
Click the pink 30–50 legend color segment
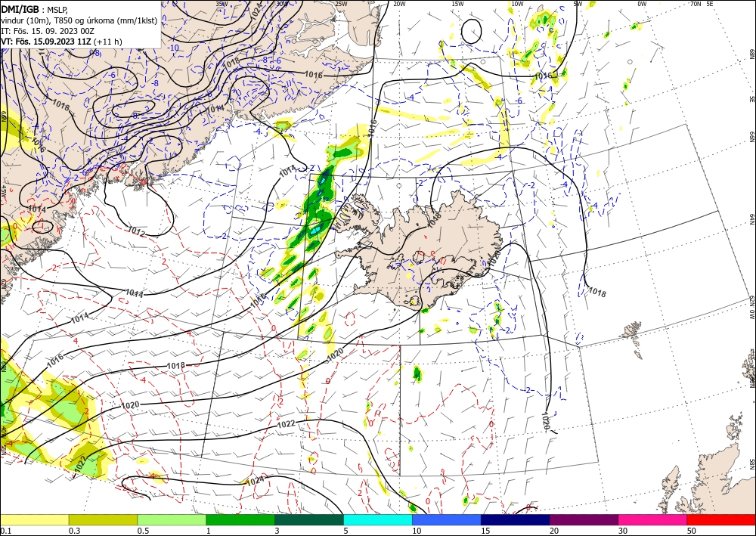point(653,520)
